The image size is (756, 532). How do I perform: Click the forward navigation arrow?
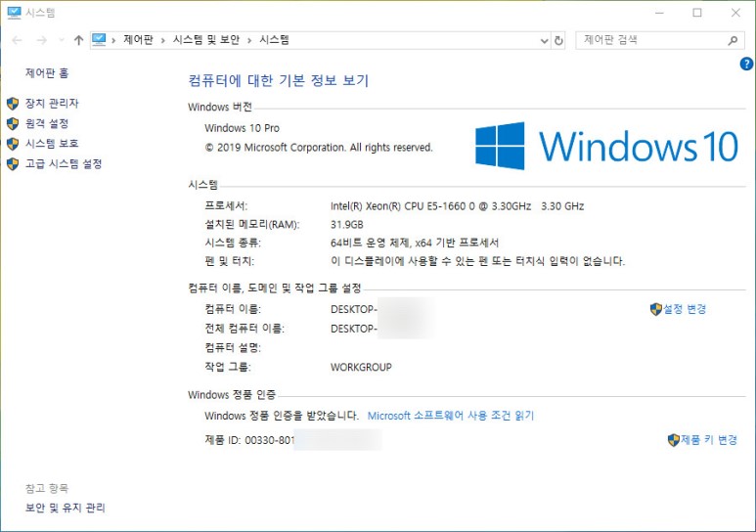coord(42,40)
